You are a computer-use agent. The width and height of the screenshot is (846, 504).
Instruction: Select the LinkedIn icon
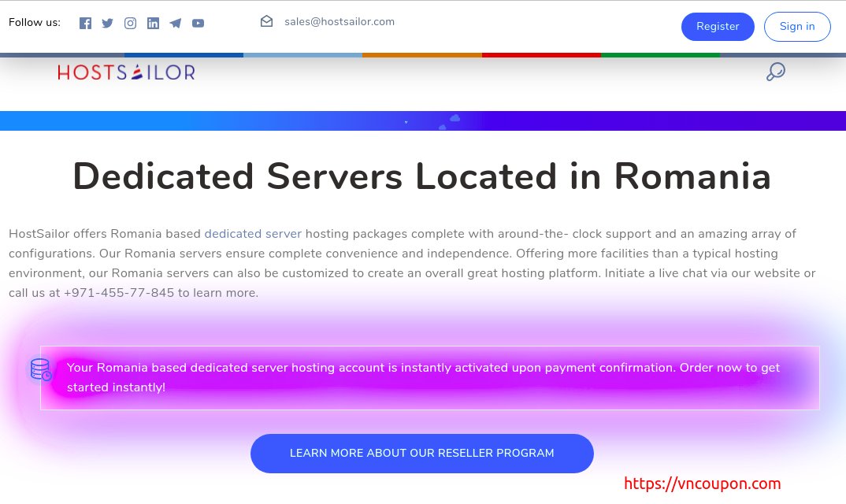(153, 23)
